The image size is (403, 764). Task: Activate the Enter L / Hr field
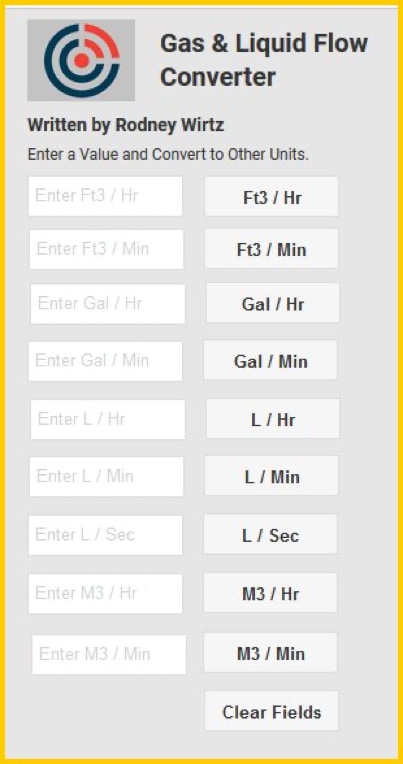pos(108,419)
